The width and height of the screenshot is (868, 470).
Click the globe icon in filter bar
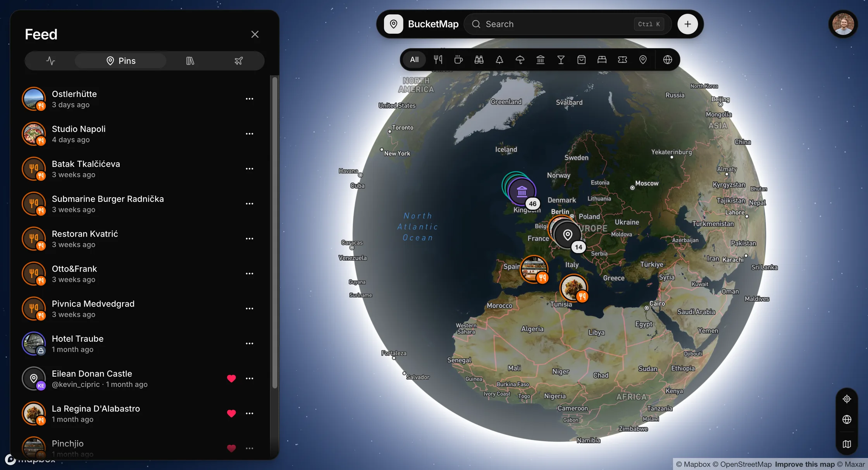pyautogui.click(x=667, y=60)
